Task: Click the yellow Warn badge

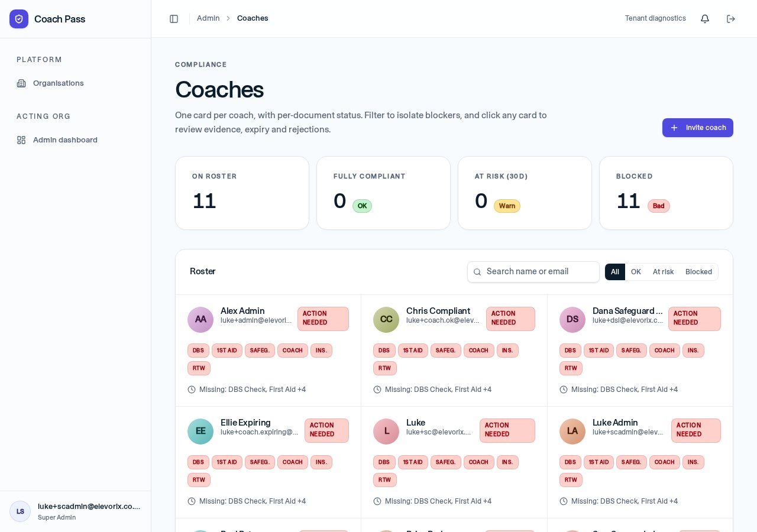Action: (507, 206)
